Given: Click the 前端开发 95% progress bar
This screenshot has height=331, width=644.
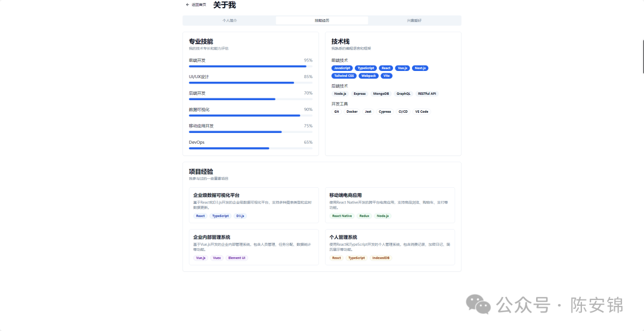Looking at the screenshot, I should (x=250, y=66).
